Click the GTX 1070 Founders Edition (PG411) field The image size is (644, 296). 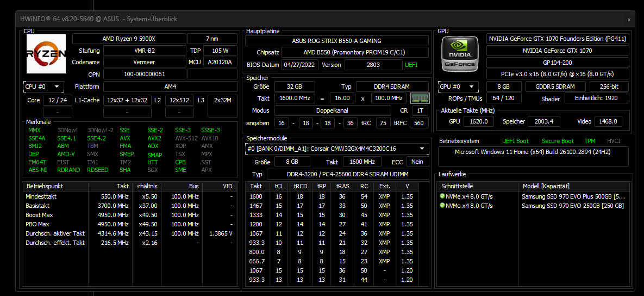tap(558, 39)
